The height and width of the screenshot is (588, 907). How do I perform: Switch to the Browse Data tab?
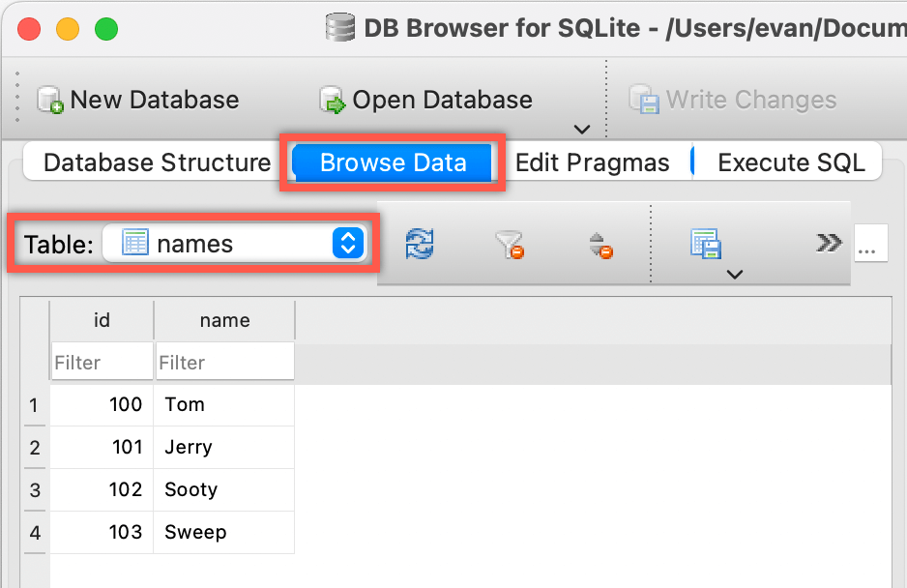coord(393,162)
